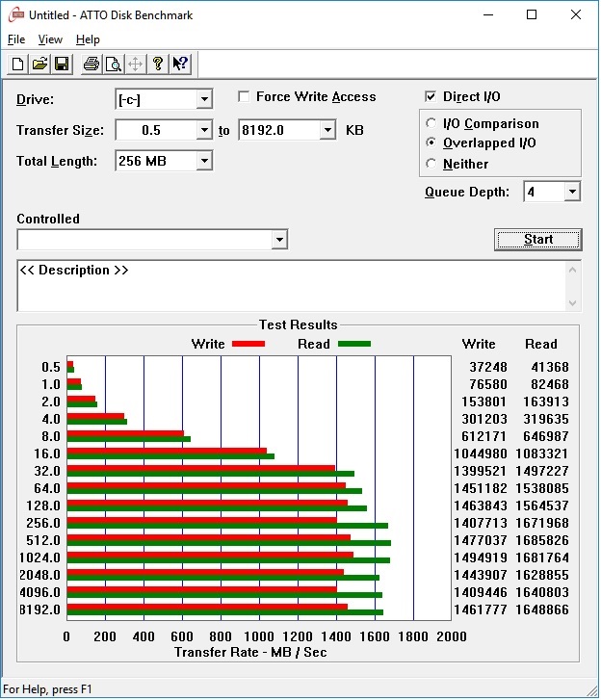Open the View menu

[x=50, y=39]
